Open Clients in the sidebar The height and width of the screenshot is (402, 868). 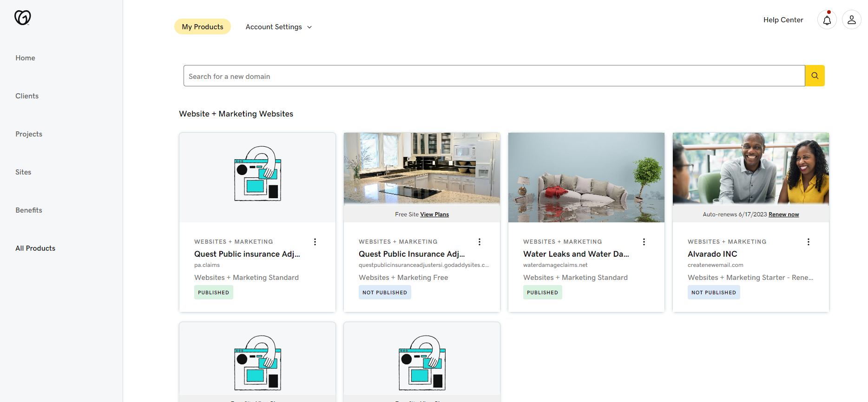point(27,96)
